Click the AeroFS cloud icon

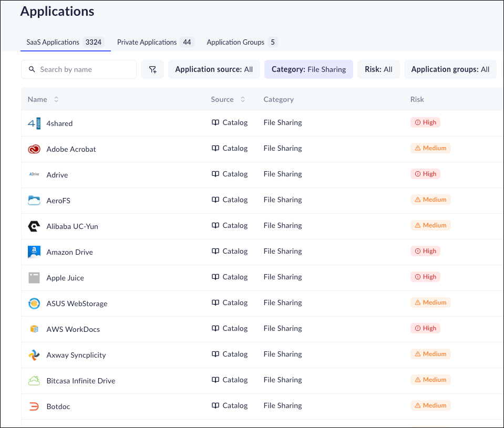[x=34, y=201]
